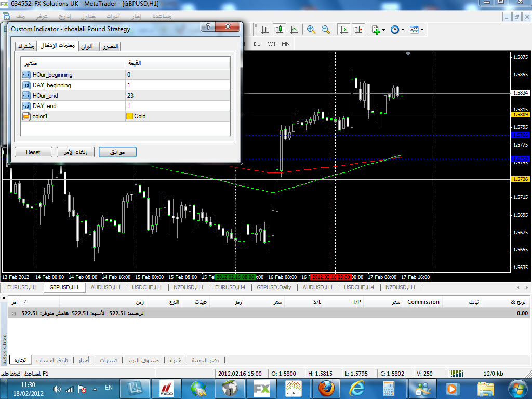Click the S/L column header
Screen dimensions: 532x399
coord(317,302)
